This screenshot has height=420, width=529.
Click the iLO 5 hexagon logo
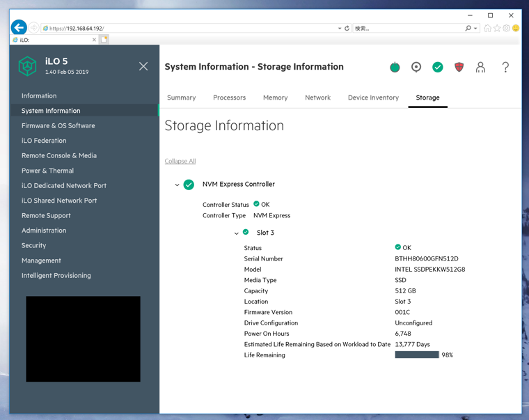pyautogui.click(x=27, y=66)
